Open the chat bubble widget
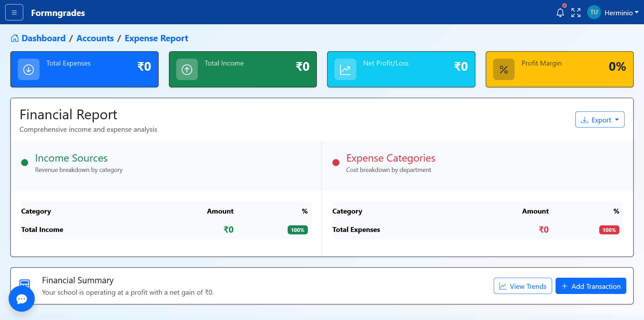644x320 pixels. pyautogui.click(x=22, y=299)
